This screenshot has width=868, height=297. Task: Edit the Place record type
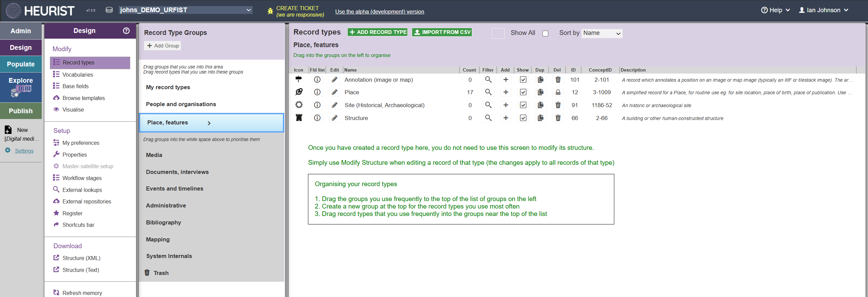coord(334,92)
